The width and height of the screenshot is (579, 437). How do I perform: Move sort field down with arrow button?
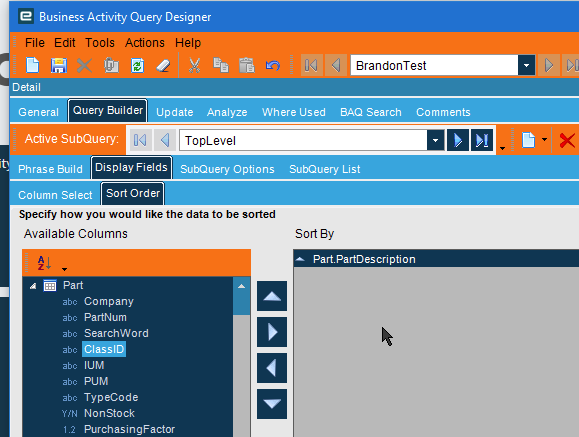[272, 404]
